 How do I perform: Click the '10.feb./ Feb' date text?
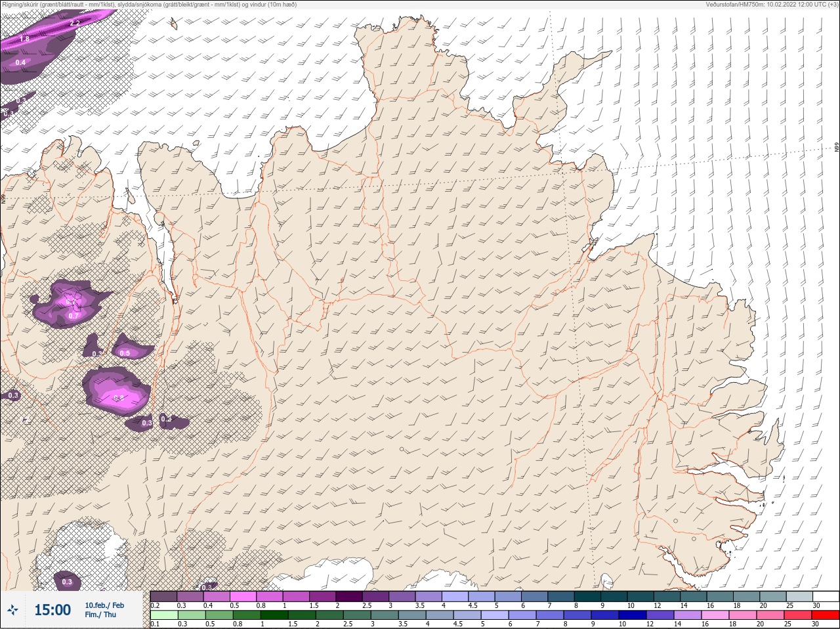tap(104, 605)
